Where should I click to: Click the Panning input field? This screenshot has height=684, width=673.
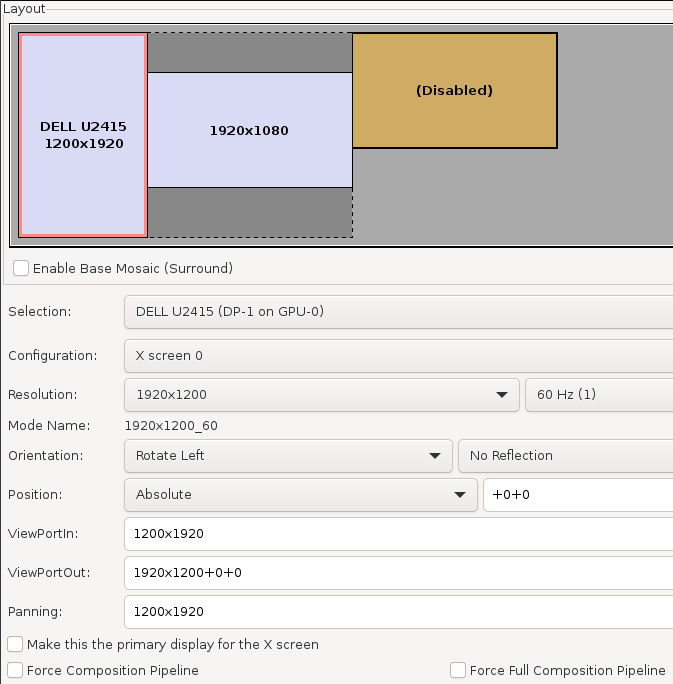coord(399,612)
